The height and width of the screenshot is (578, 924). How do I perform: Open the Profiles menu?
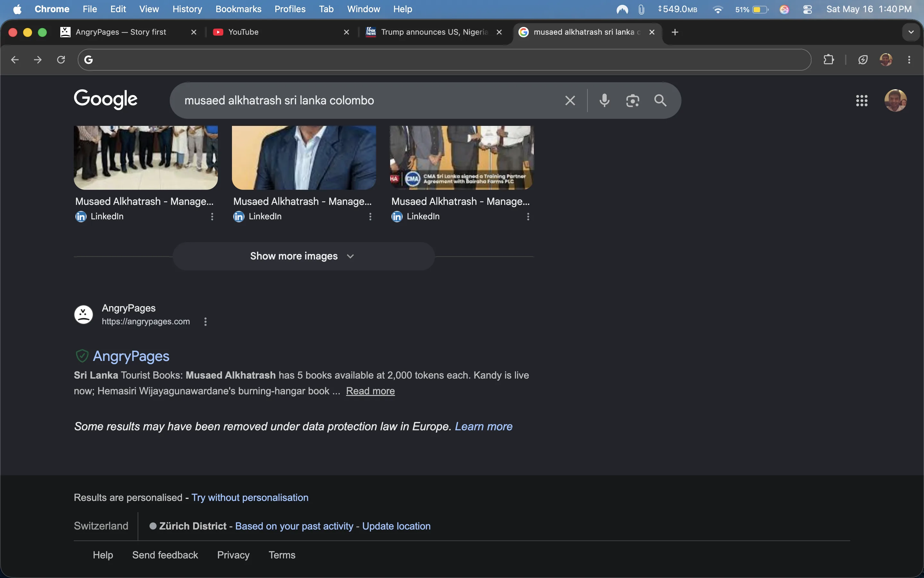point(290,9)
